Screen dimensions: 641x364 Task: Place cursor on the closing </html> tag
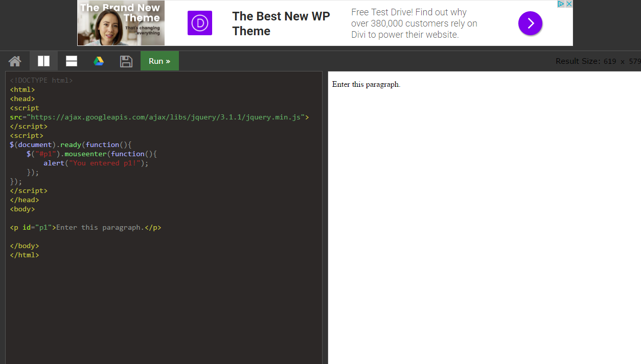pos(25,255)
